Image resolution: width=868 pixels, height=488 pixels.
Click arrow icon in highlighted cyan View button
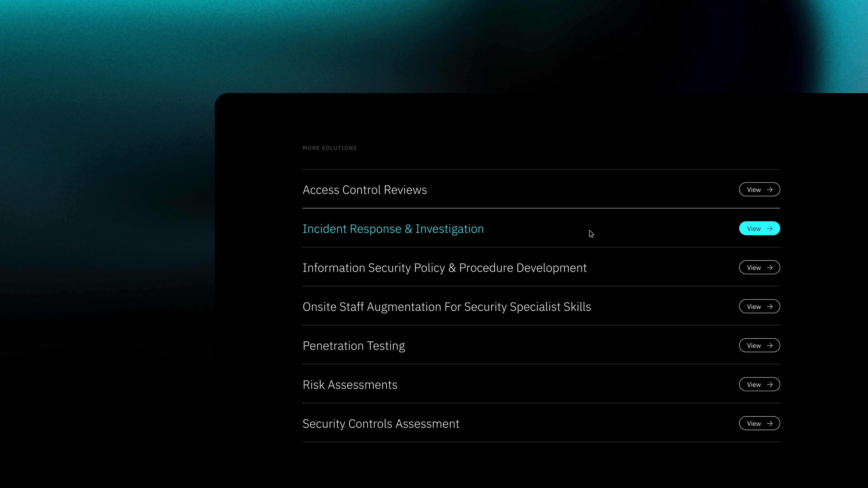tap(770, 229)
